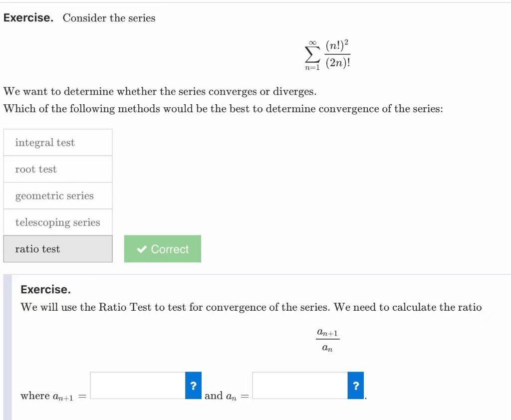Click the checkmark icon in the Correct badge
511x420 pixels.
[x=142, y=249]
